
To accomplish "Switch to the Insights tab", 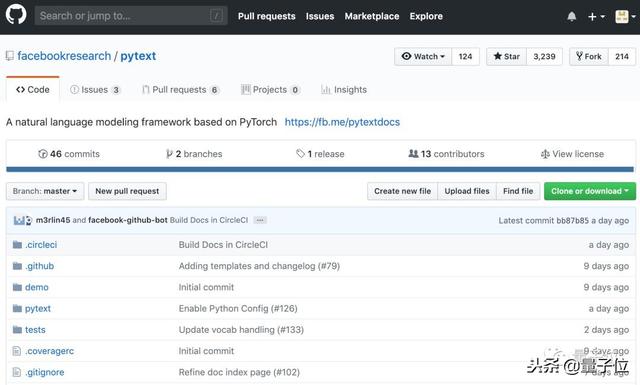I will tap(344, 89).
